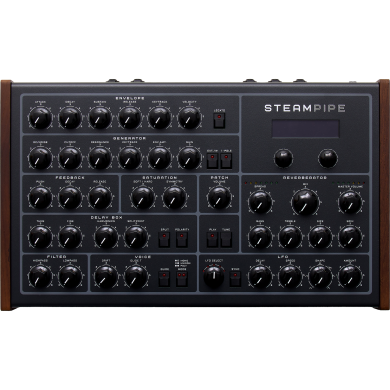Click the right knob below the display
The image size is (390, 390).
click(x=328, y=159)
